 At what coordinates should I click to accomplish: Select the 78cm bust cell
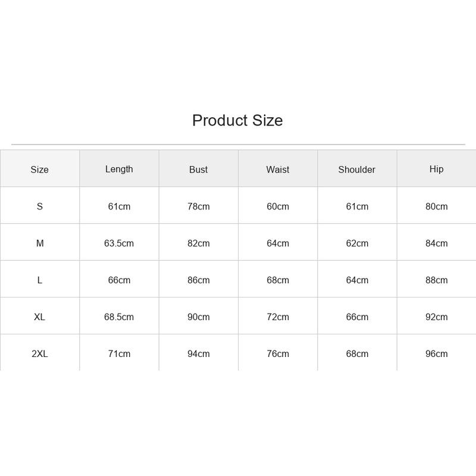point(199,206)
